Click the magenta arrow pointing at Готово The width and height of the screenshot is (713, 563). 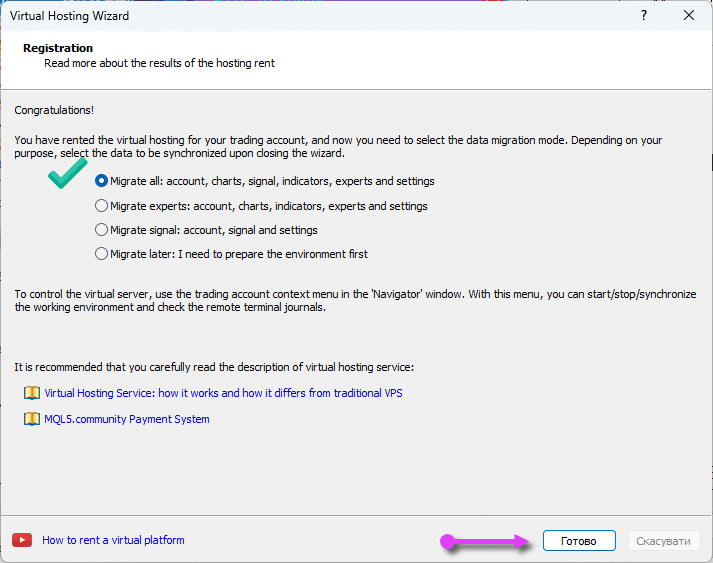click(x=486, y=541)
